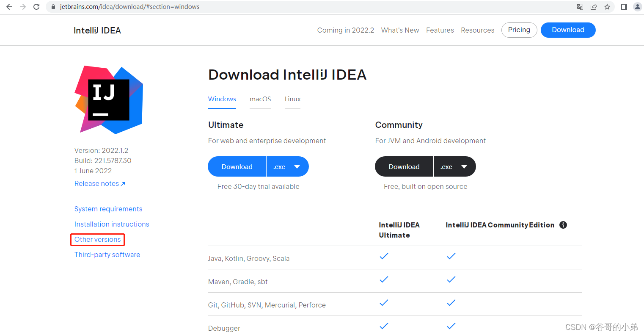The width and height of the screenshot is (644, 335).
Task: Click For JVM and Android development text
Action: pos(431,141)
